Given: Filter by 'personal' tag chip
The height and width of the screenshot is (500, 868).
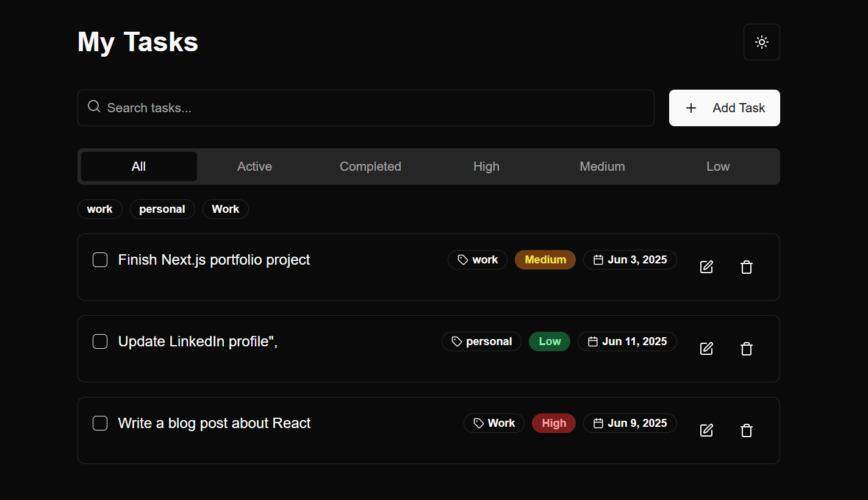Looking at the screenshot, I should [162, 209].
